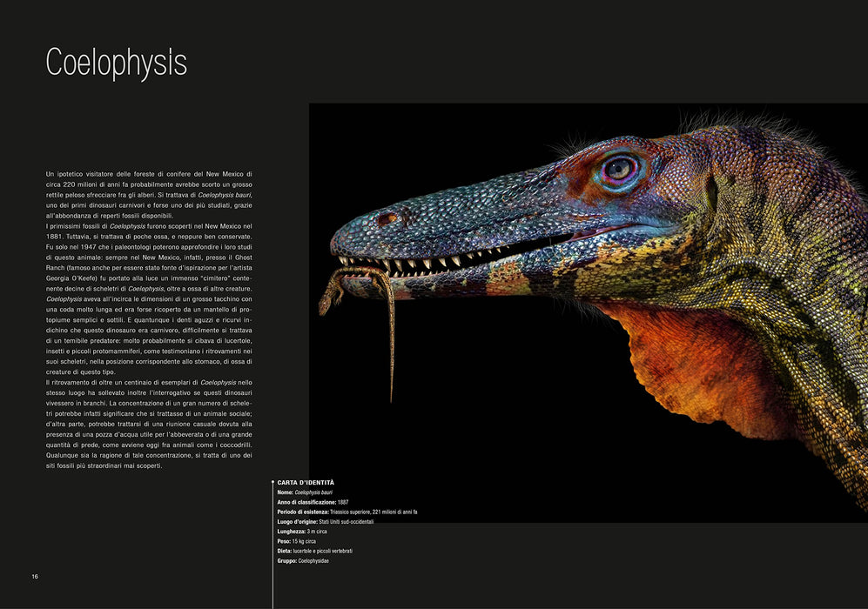Click the 'Anno di classificazione: 1887' line
This screenshot has height=609, width=868.
pos(313,502)
